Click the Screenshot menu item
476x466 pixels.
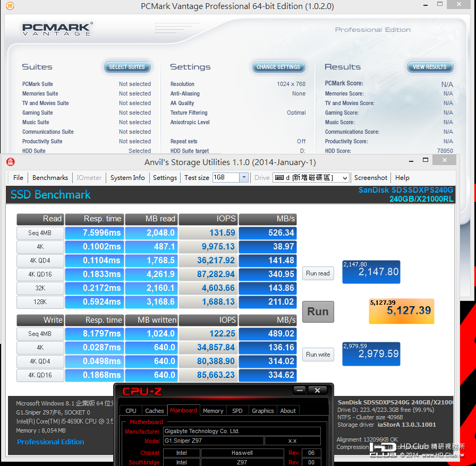pos(371,178)
